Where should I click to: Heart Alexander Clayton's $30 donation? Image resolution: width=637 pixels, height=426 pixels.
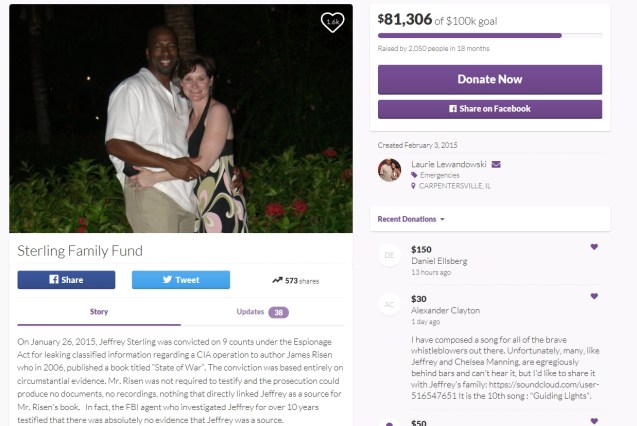tap(594, 297)
